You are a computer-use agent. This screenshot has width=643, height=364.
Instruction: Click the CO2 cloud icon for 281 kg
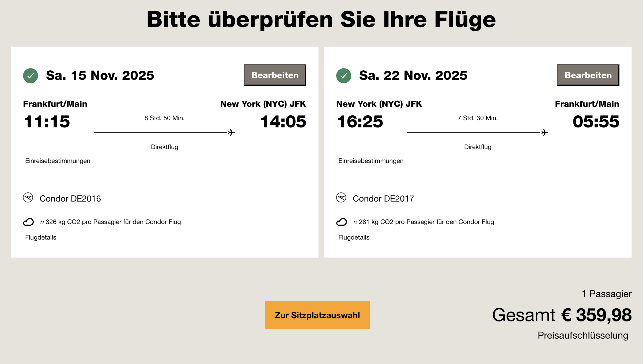[342, 222]
